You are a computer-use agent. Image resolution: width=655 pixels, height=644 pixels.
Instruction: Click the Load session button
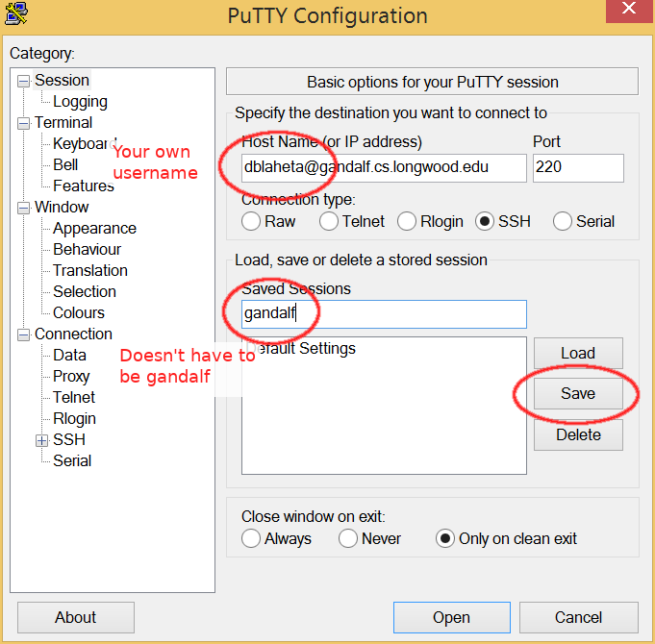coord(578,353)
